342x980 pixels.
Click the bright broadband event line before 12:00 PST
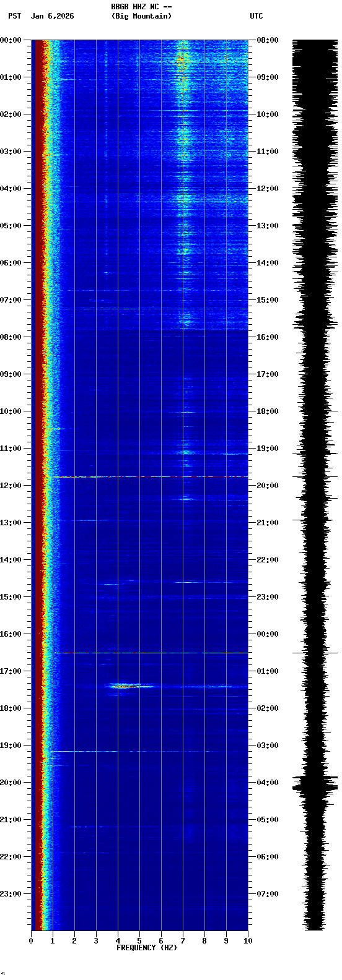point(150,477)
